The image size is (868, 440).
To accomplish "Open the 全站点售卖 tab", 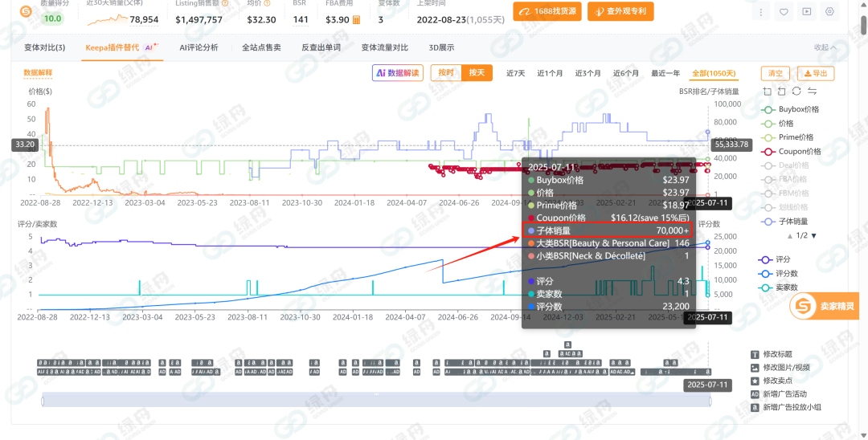I will 261,47.
